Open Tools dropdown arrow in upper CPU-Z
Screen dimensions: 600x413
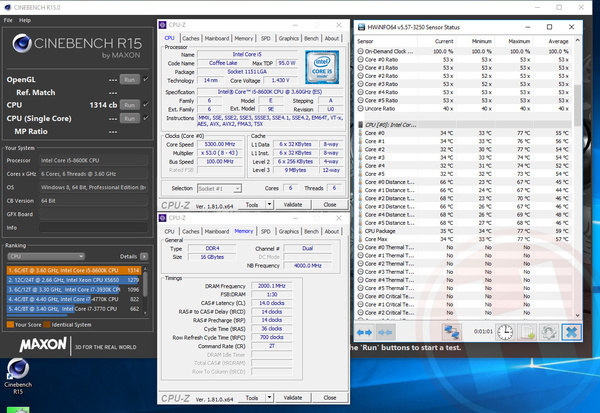point(269,204)
